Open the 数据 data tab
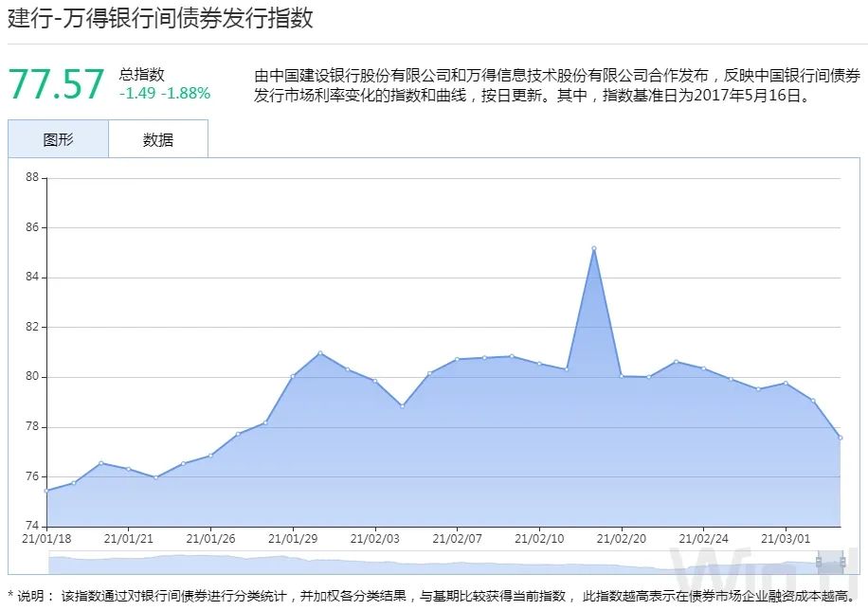 pos(158,139)
